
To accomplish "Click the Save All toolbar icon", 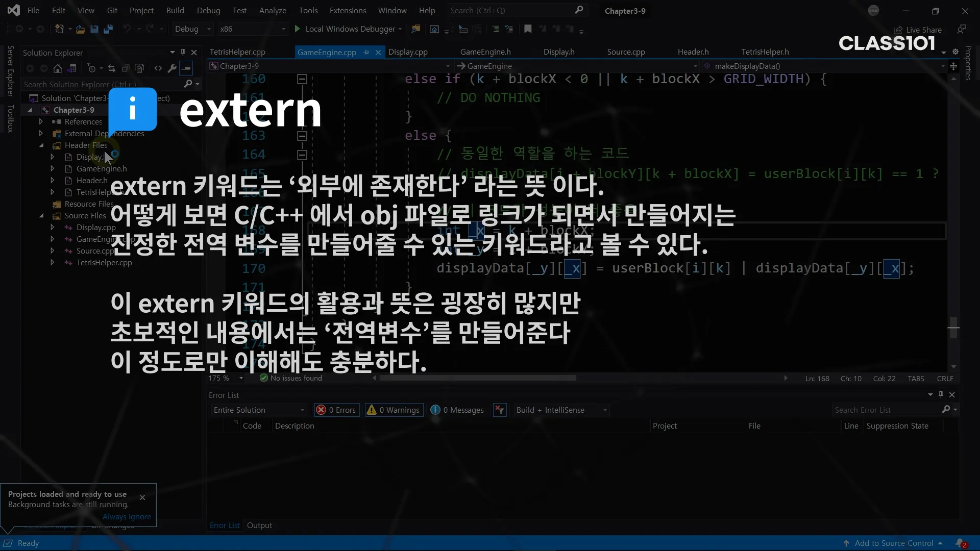I will [x=108, y=29].
